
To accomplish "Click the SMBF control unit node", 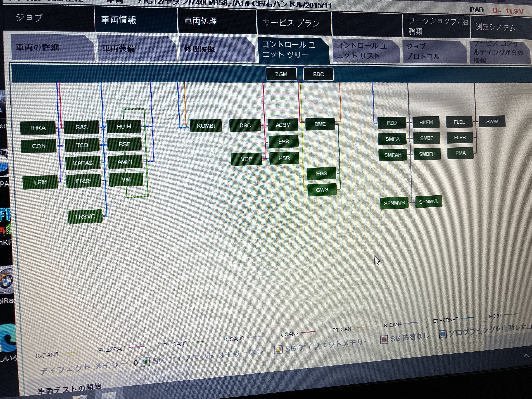I will tap(427, 138).
